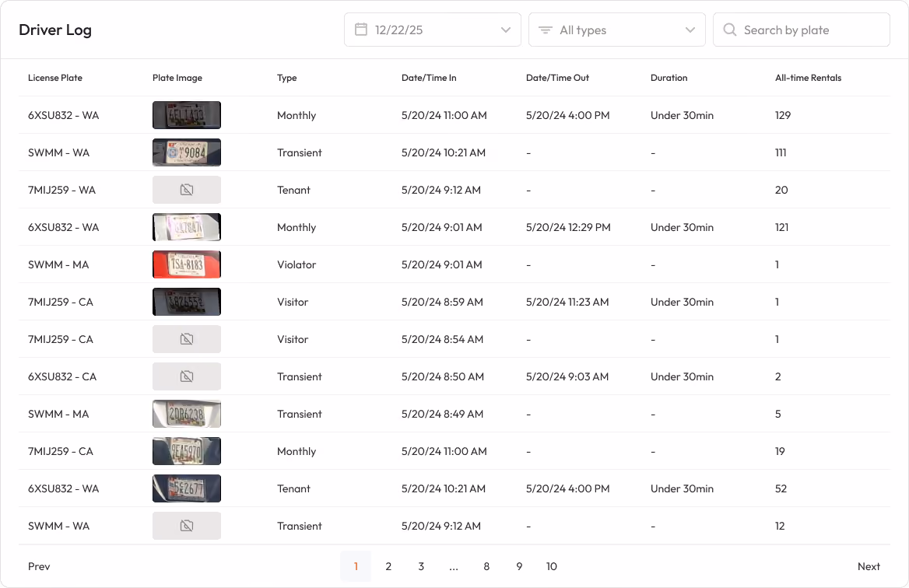This screenshot has height=588, width=909.
Task: Click the date dropdown chevron arrow
Action: point(506,30)
